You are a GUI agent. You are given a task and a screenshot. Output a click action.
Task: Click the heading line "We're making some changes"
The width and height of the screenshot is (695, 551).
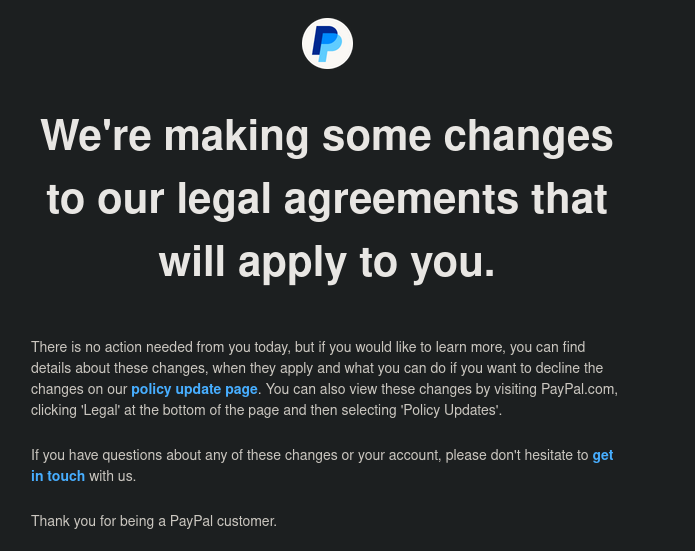(x=327, y=135)
